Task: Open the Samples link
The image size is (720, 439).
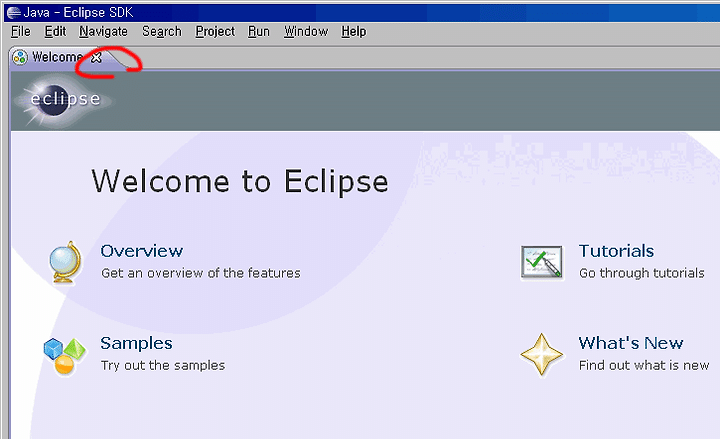Action: click(136, 343)
